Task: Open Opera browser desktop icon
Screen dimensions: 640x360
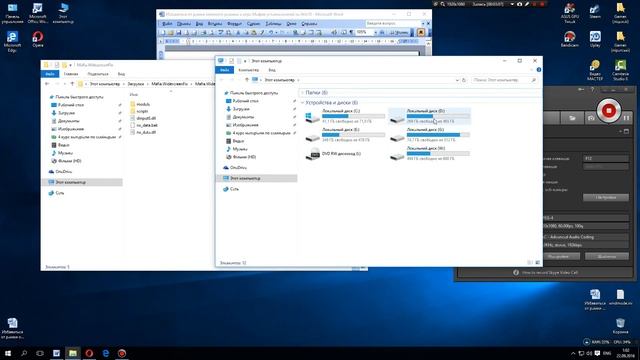Action: [x=38, y=39]
